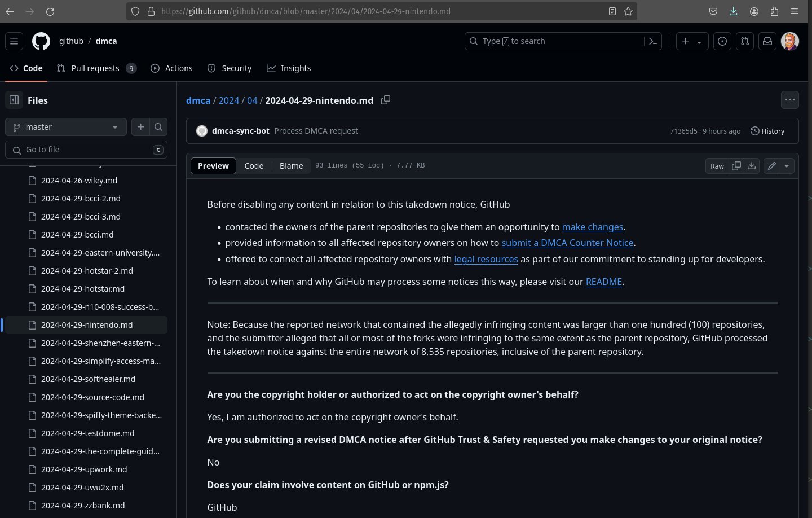The image size is (812, 518).
Task: Open the notifications inbox
Action: (x=767, y=41)
